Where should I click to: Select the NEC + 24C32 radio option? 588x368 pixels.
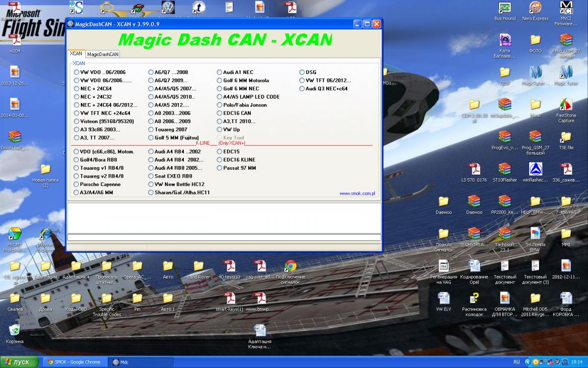pyautogui.click(x=76, y=97)
